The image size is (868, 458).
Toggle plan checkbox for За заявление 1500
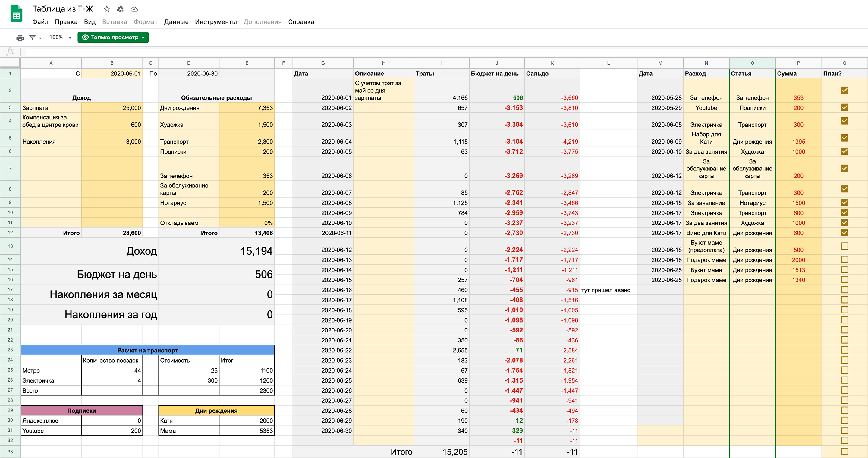pos(844,202)
